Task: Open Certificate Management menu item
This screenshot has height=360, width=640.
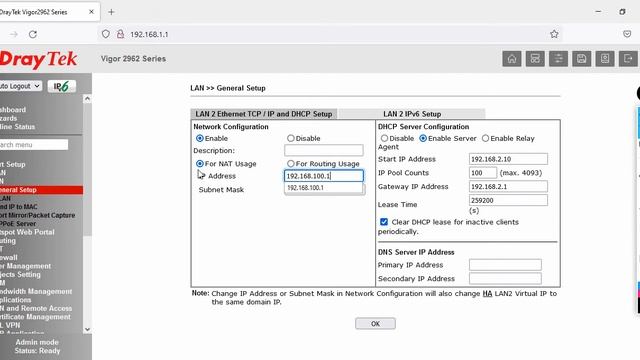Action: 35,317
